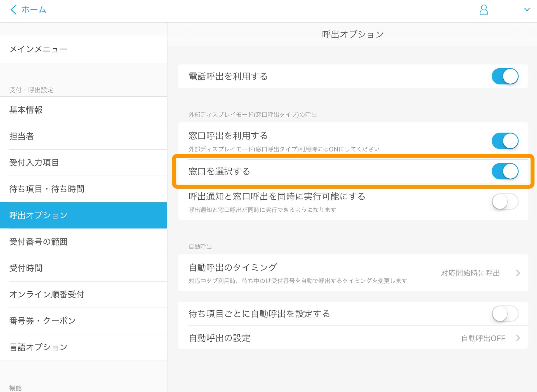Select 番号券・クーポン in sidebar
Image resolution: width=537 pixels, height=392 pixels.
point(84,321)
